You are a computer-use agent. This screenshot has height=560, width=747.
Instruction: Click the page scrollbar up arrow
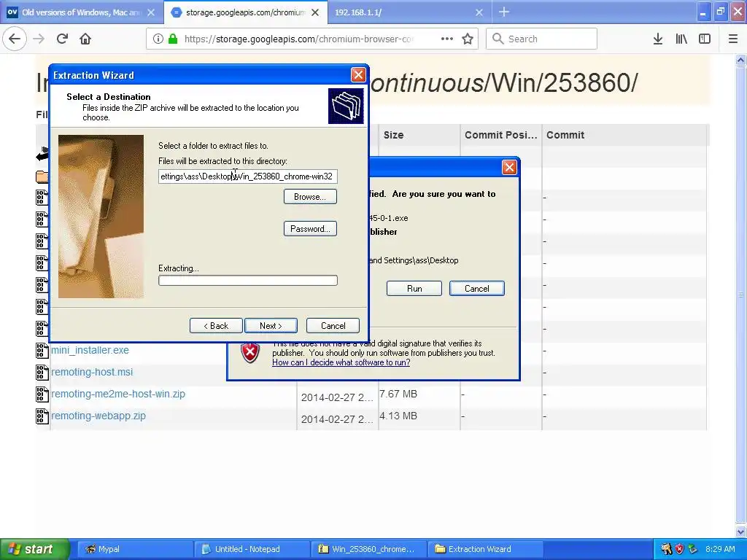tap(741, 60)
